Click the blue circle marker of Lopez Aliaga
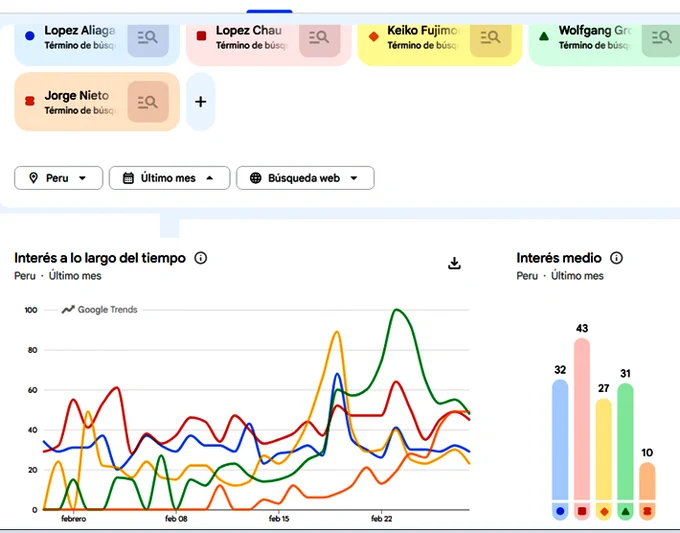 [30, 36]
